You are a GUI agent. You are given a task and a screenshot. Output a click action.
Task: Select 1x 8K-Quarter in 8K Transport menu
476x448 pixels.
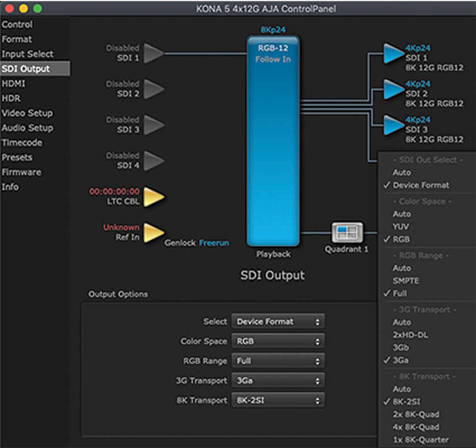tap(421, 440)
